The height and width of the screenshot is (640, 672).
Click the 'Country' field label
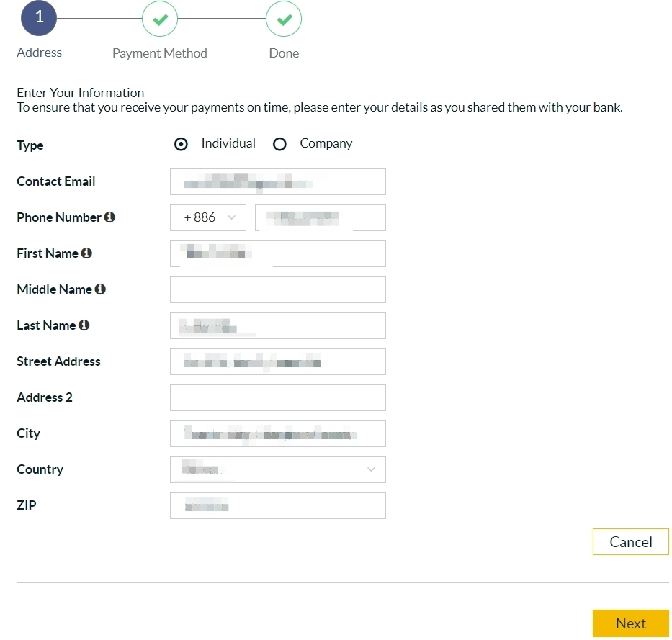pyautogui.click(x=40, y=469)
